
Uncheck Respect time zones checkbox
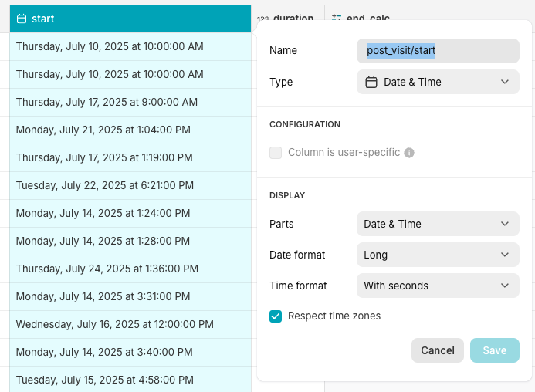276,316
